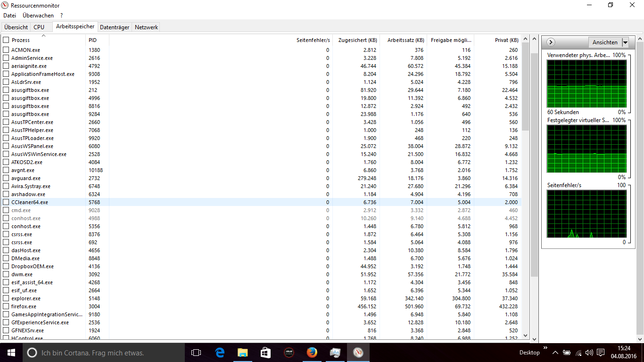This screenshot has width=644, height=362.
Task: Switch to the CPU tab
Action: click(x=39, y=27)
